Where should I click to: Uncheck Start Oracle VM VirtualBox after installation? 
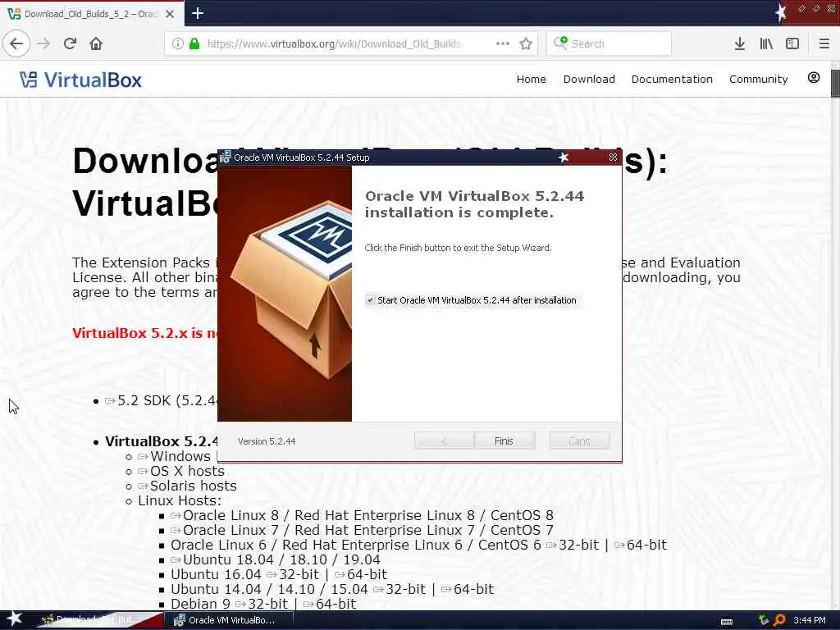(x=370, y=300)
